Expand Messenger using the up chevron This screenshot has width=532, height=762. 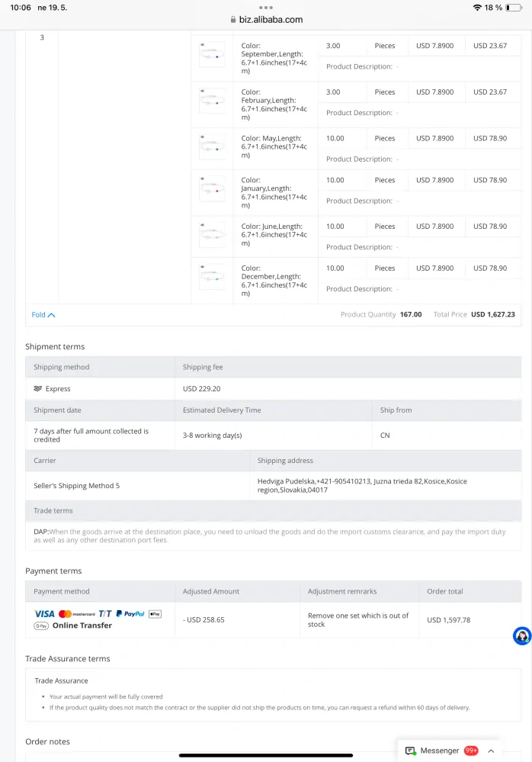[x=491, y=751]
